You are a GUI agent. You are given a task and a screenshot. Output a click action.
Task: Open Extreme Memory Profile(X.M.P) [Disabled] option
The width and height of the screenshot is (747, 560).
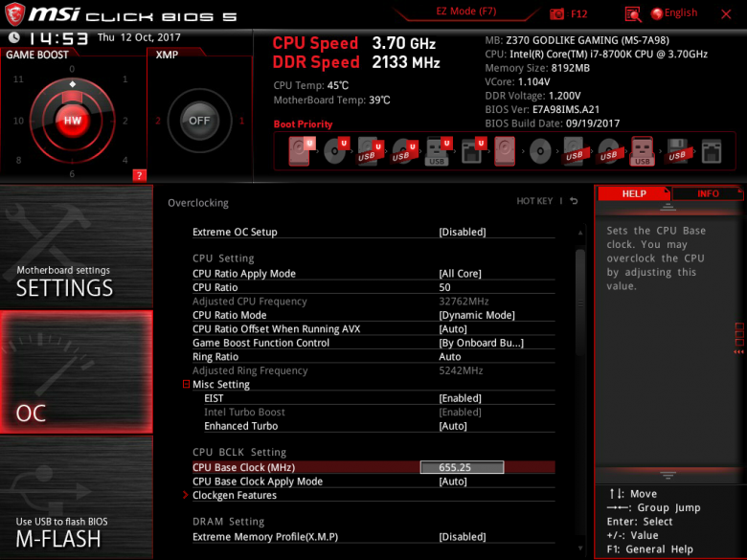373,537
